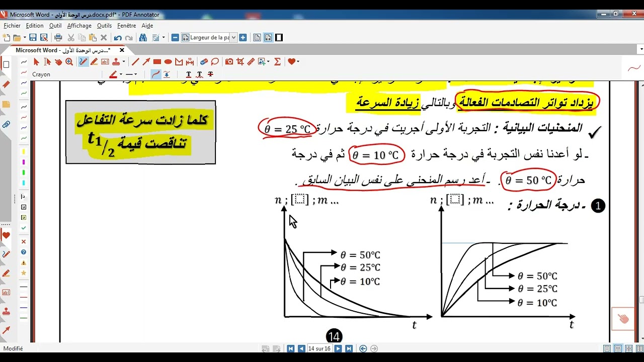Open the Affichage menu
Image resolution: width=644 pixels, height=362 pixels.
point(79,26)
